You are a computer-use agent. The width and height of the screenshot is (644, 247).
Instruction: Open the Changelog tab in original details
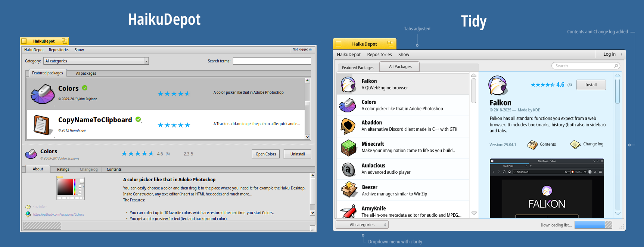pyautogui.click(x=89, y=169)
